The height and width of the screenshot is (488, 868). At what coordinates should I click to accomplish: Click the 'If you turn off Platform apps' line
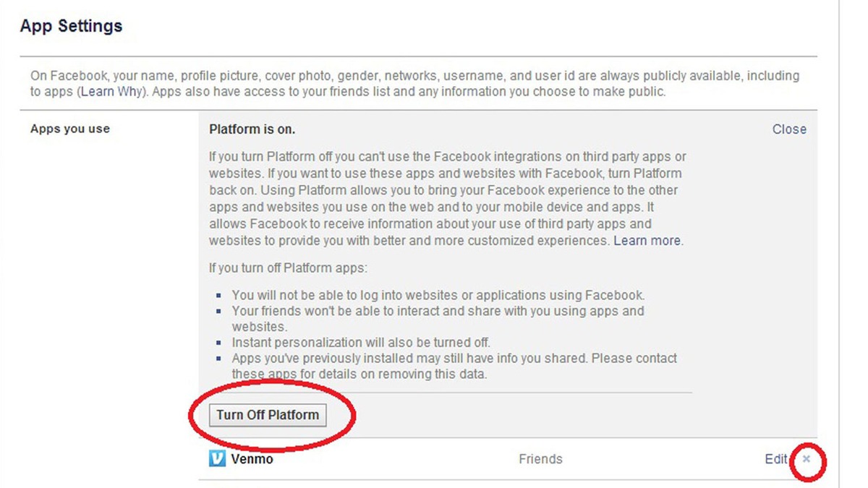(x=288, y=267)
